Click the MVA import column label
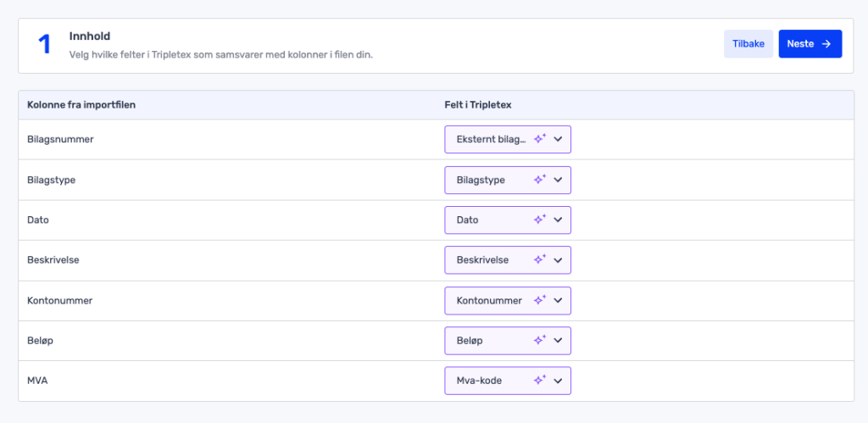 [37, 381]
